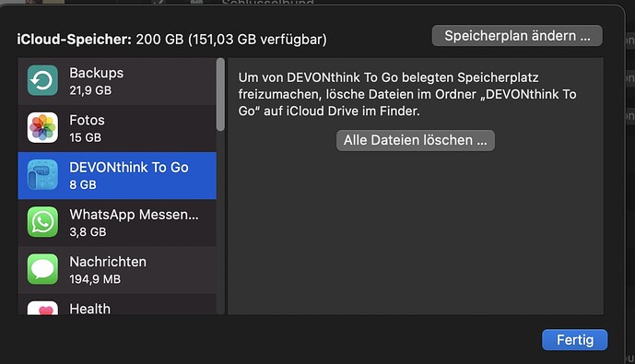Click the teal Backups restore-arrow icon
The height and width of the screenshot is (364, 635).
point(42,80)
